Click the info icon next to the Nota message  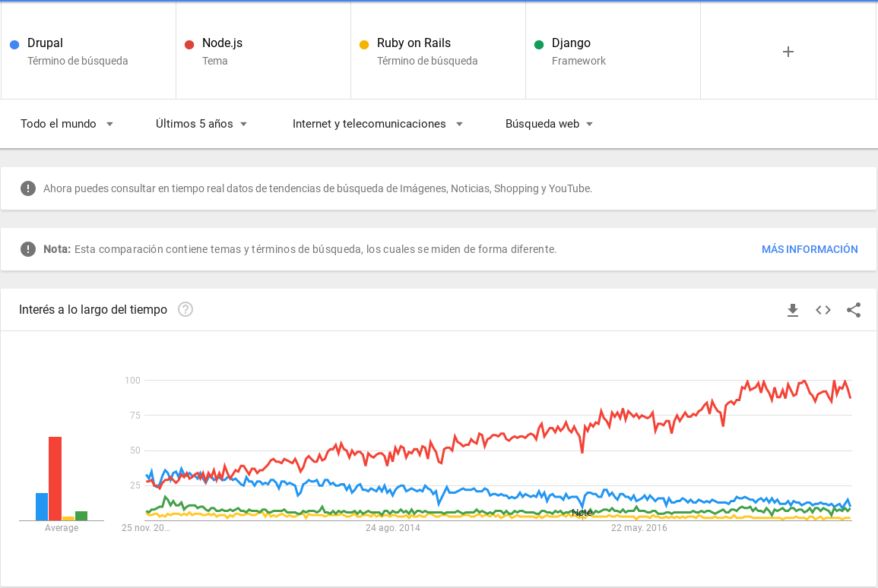(x=28, y=248)
